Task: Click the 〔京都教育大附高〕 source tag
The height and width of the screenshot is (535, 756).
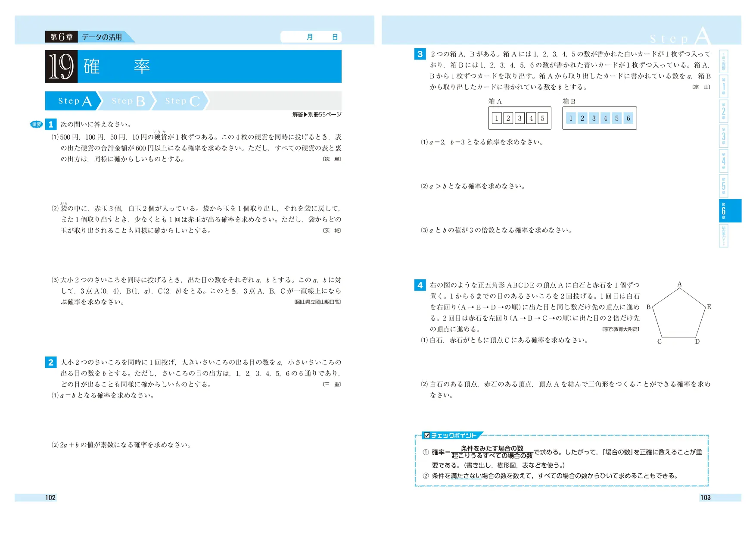Action: [621, 329]
